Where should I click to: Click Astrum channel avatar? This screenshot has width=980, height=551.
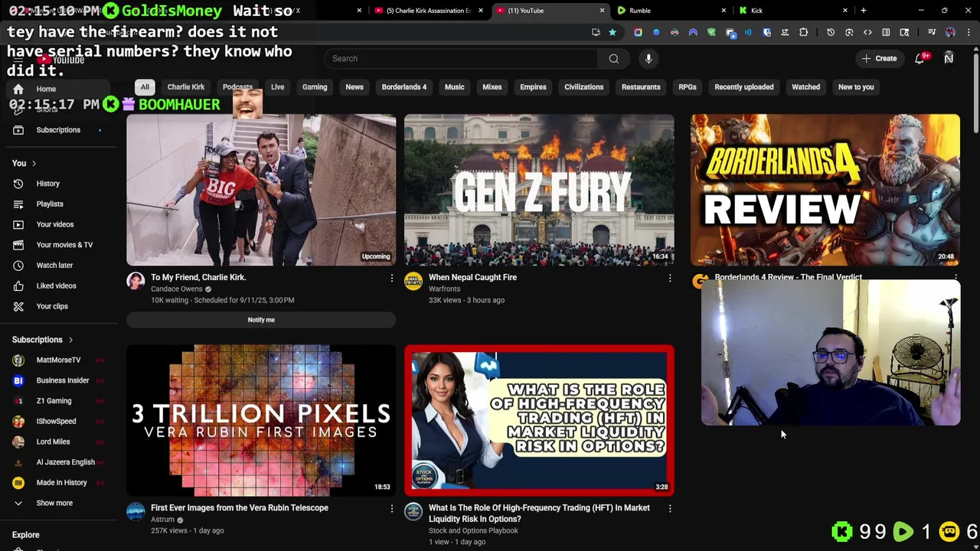point(136,512)
